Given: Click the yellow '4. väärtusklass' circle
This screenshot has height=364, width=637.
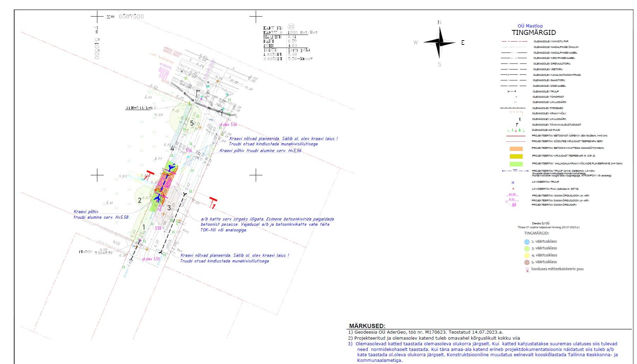Looking at the screenshot, I should (527, 255).
